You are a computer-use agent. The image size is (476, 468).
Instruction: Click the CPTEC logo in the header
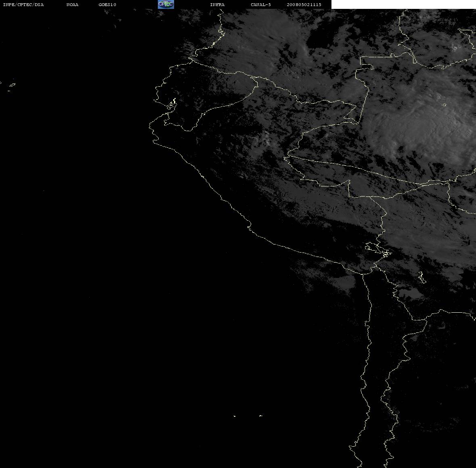[166, 4]
